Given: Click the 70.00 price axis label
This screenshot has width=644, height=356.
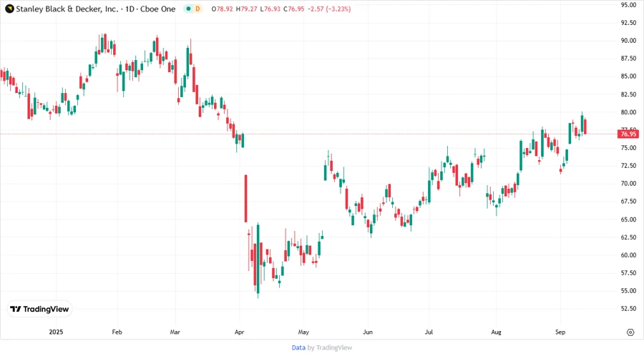Looking at the screenshot, I should (x=628, y=183).
